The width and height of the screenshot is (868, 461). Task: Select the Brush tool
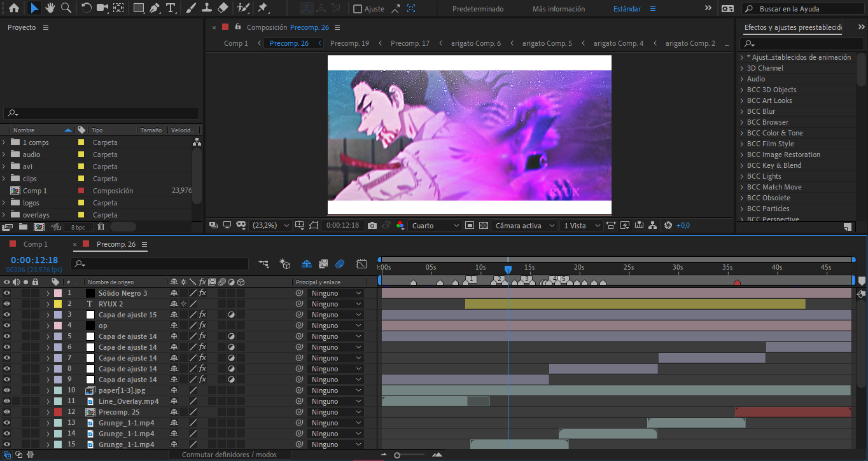(191, 8)
